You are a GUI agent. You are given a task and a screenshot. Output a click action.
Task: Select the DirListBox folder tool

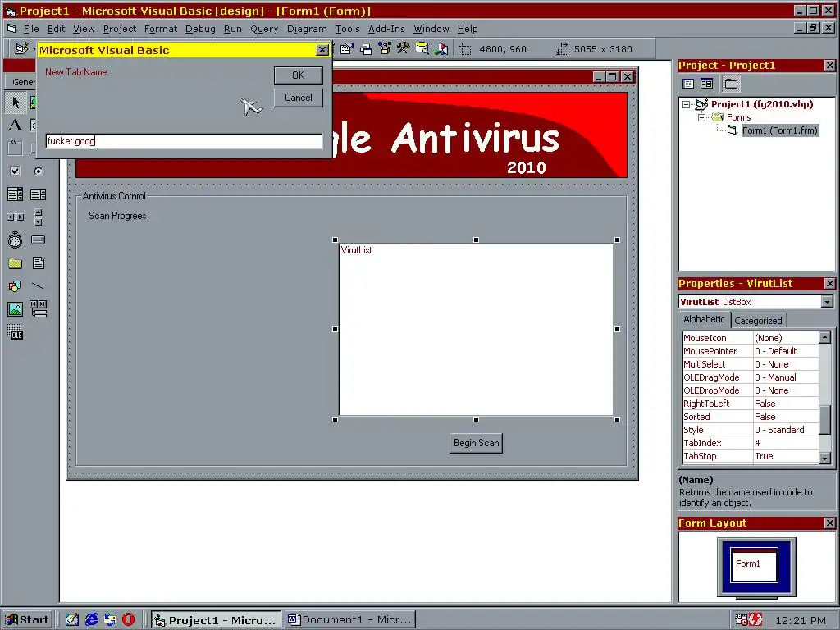click(x=16, y=263)
